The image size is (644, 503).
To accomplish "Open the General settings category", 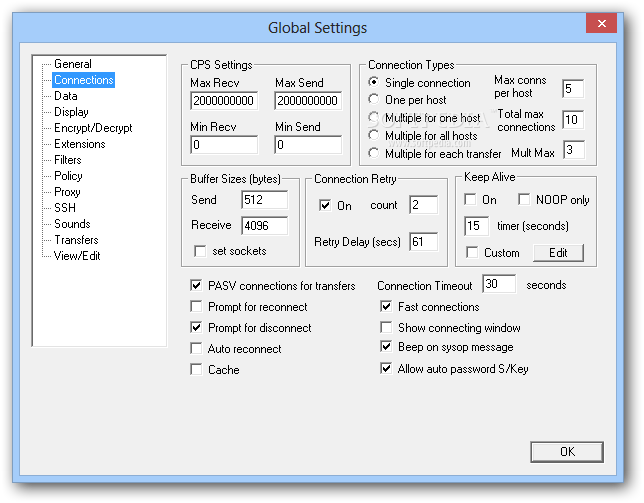I will click(73, 64).
